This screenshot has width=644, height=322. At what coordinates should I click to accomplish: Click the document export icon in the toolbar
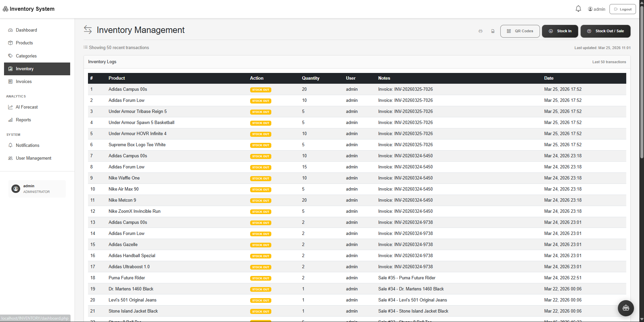(493, 31)
